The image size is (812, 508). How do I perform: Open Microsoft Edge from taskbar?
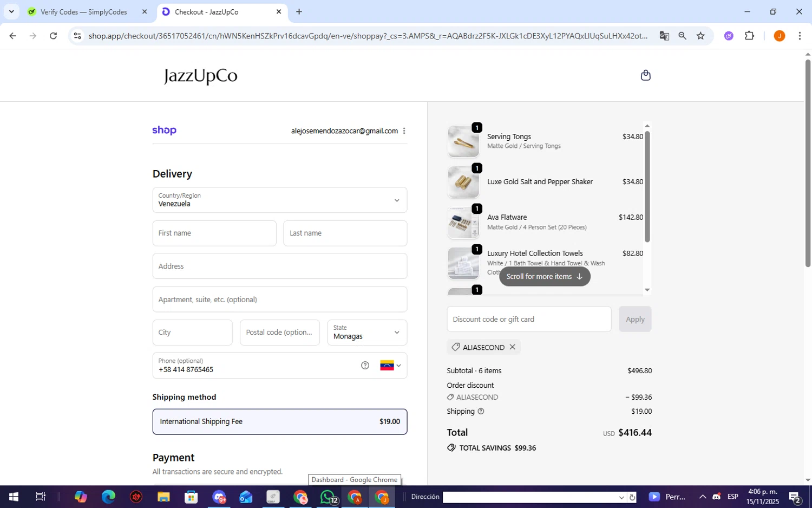click(108, 497)
